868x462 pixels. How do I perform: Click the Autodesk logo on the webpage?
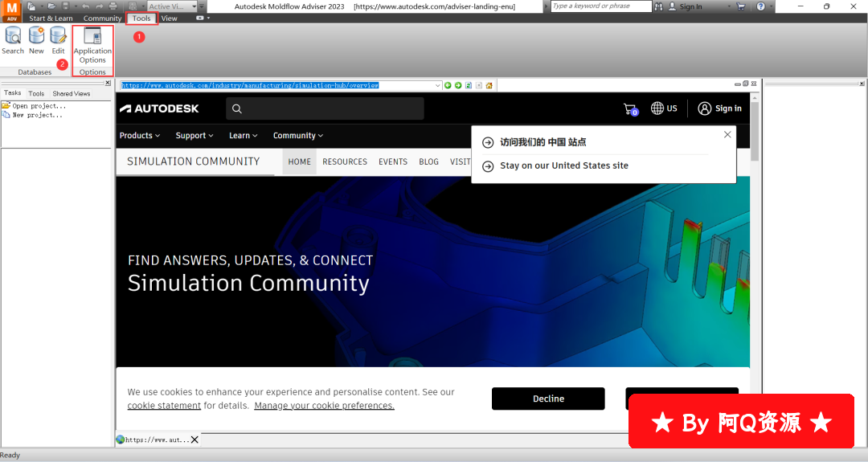pos(159,108)
